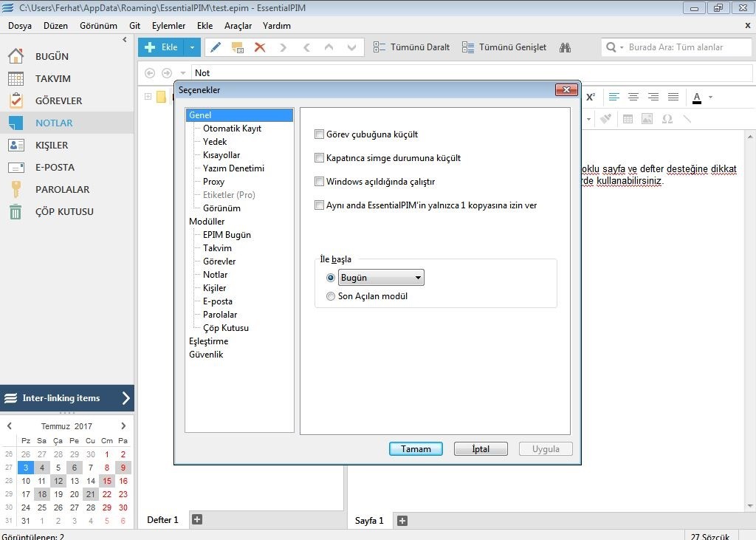756x540 pixels.
Task: Open the search scope dropdown arrow
Action: coord(622,47)
